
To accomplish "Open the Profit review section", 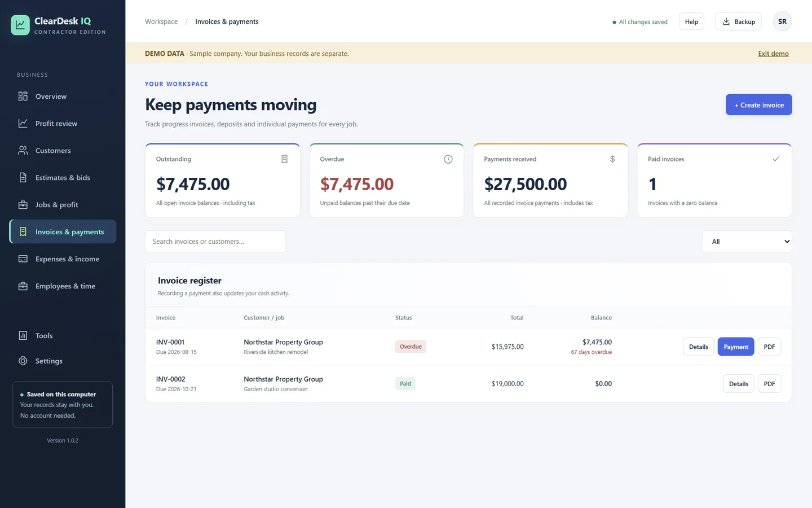I will coord(63,124).
